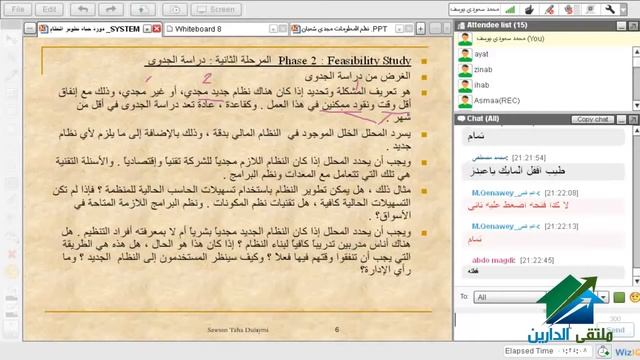Click the abdo magdc chat name
Screen dimensions: 640x360
point(493,260)
